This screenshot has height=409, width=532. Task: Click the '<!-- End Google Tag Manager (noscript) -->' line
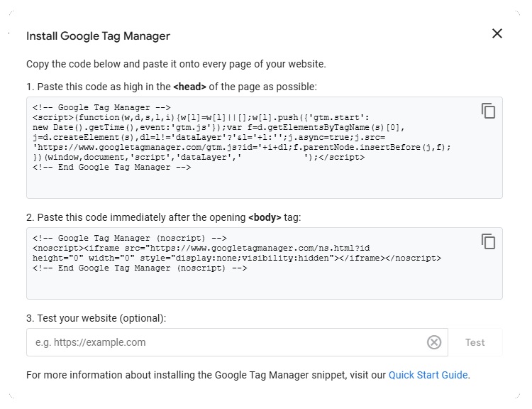pos(140,268)
